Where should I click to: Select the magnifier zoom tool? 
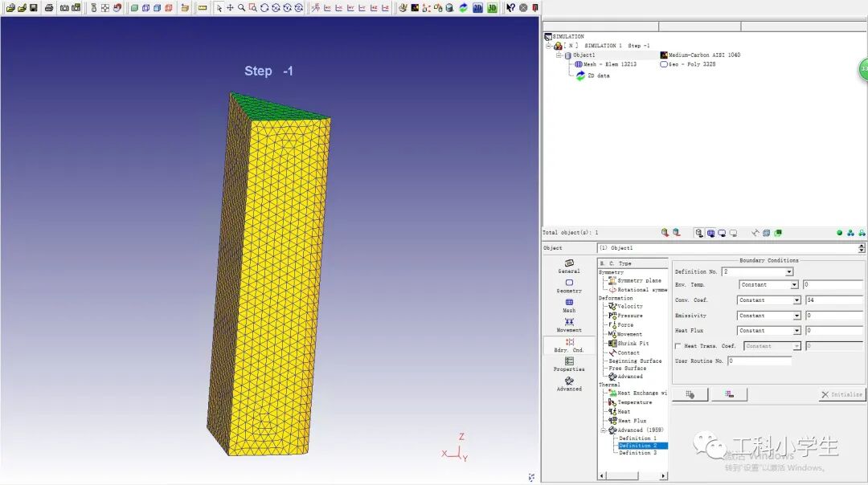click(241, 8)
